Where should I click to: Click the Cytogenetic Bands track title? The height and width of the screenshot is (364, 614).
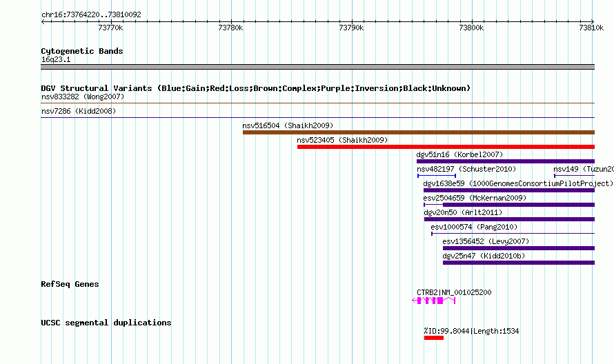[x=82, y=51]
